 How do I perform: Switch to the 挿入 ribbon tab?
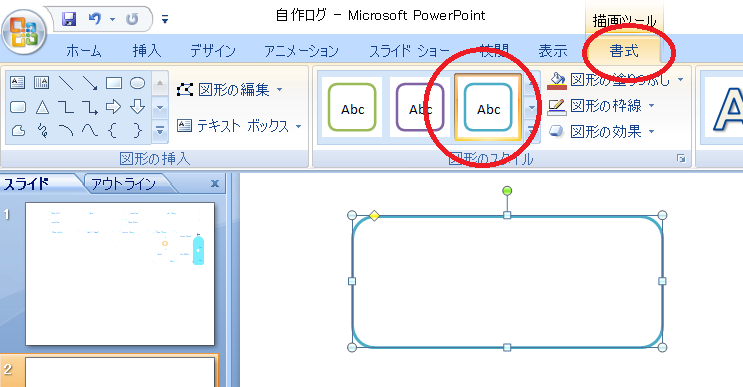pos(146,50)
